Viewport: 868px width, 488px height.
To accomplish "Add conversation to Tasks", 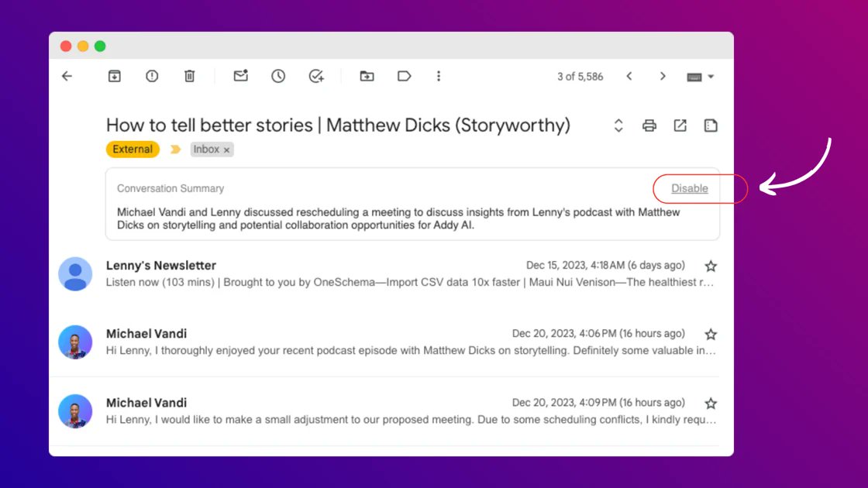I will coord(316,77).
